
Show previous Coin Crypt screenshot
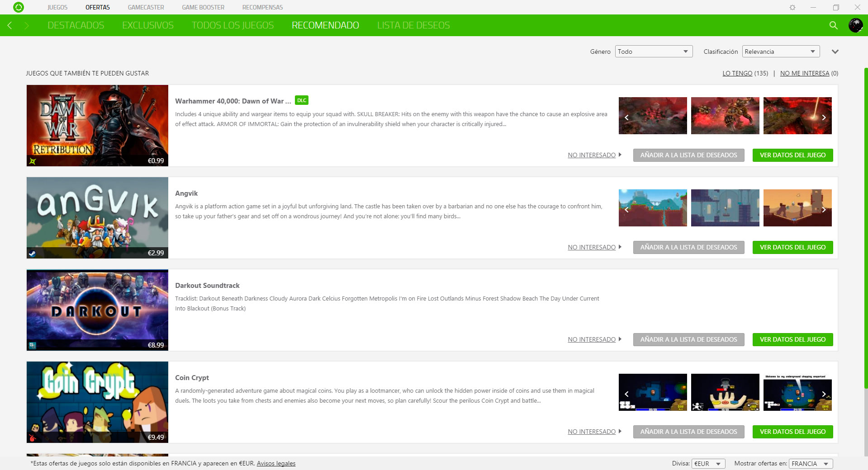tap(626, 394)
